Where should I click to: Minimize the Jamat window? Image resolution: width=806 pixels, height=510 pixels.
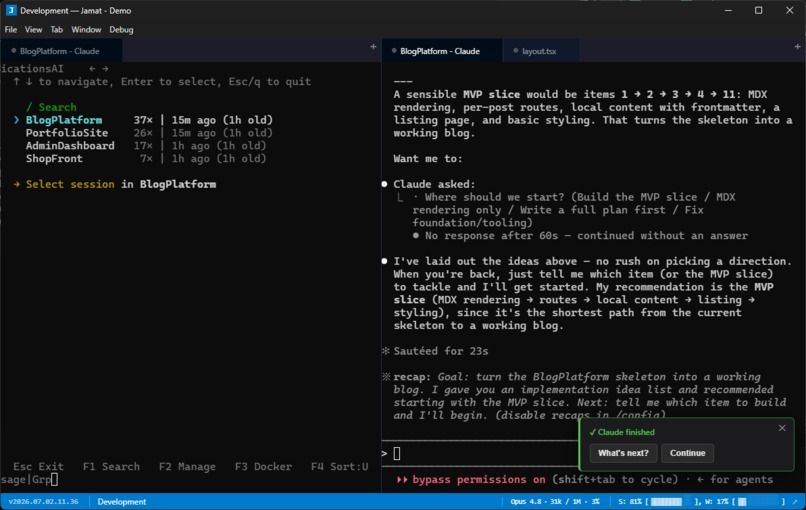[728, 10]
